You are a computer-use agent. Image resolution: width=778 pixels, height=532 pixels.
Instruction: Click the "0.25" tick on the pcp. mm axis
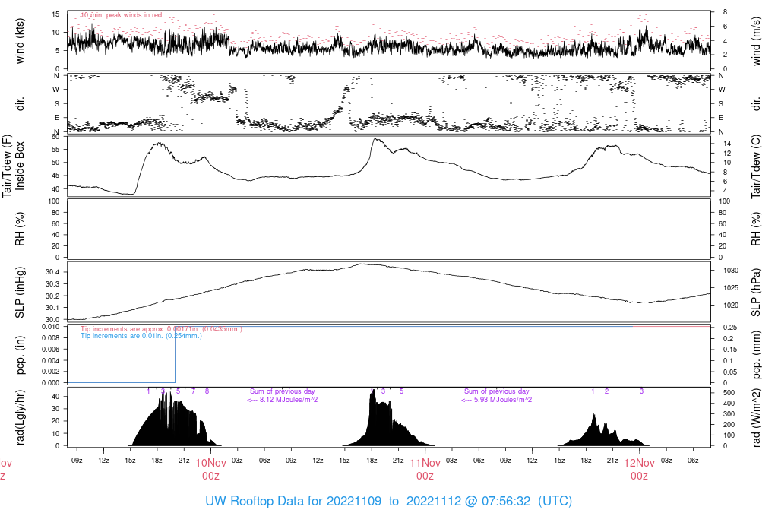point(729,328)
